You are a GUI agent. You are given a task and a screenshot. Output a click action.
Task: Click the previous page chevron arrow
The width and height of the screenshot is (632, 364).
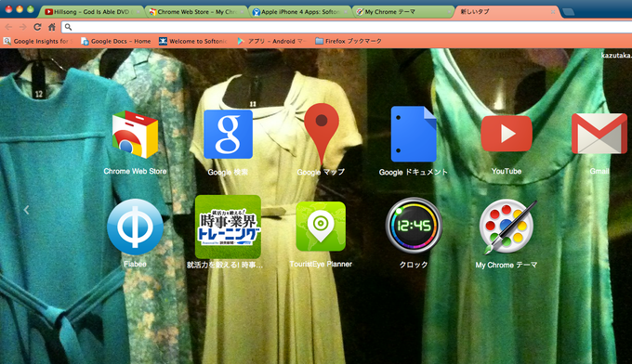click(26, 210)
